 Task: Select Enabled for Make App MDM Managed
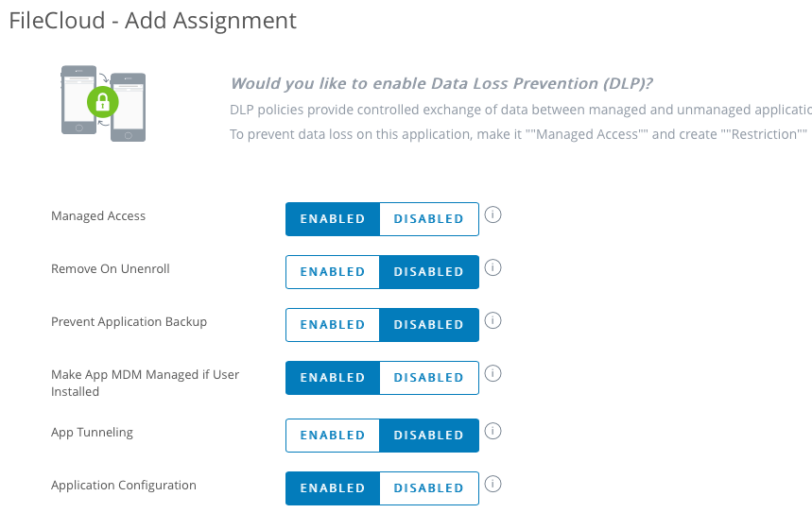point(333,378)
